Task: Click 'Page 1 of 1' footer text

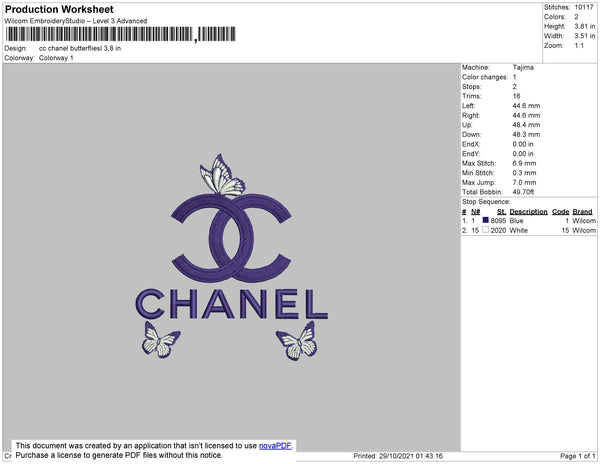Action: click(x=578, y=456)
